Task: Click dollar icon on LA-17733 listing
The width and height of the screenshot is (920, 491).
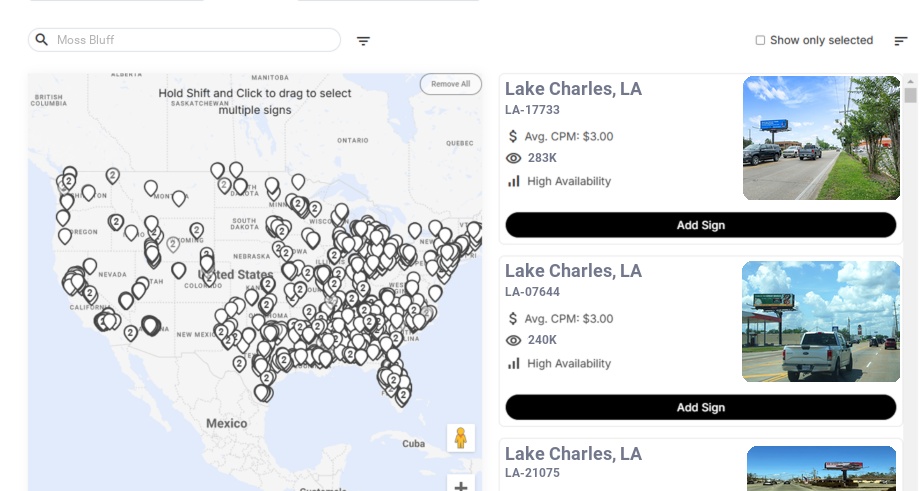Action: pyautogui.click(x=513, y=136)
